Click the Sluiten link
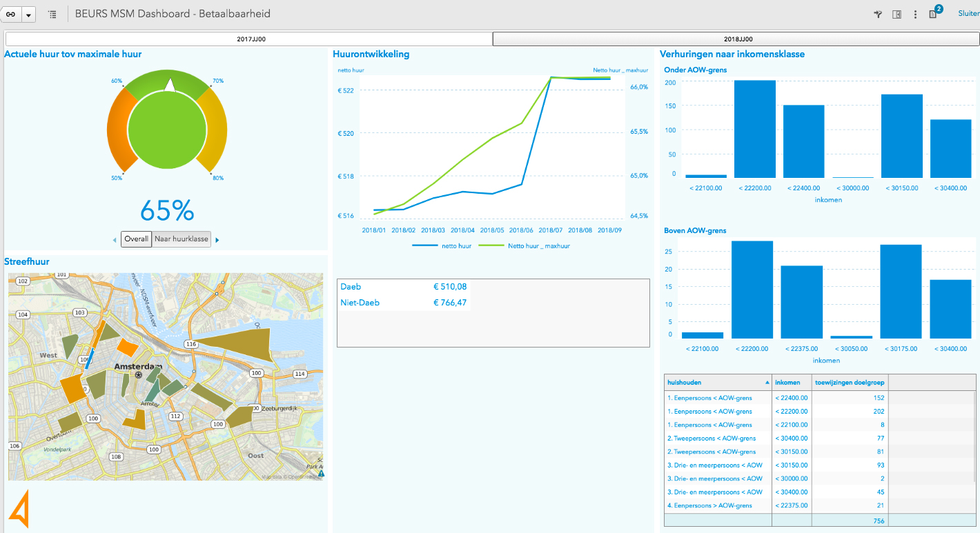980x533 pixels. pyautogui.click(x=968, y=13)
